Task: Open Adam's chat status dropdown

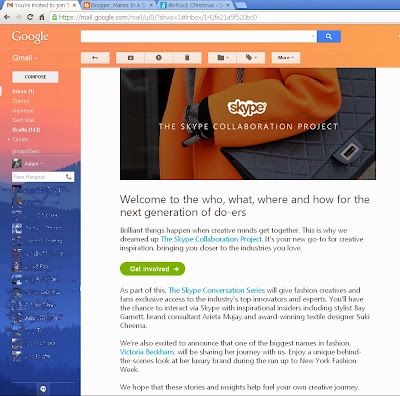Action: pos(42,164)
